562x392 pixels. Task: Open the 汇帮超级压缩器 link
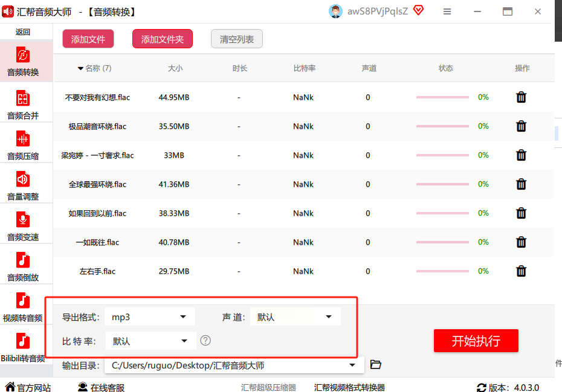[268, 387]
